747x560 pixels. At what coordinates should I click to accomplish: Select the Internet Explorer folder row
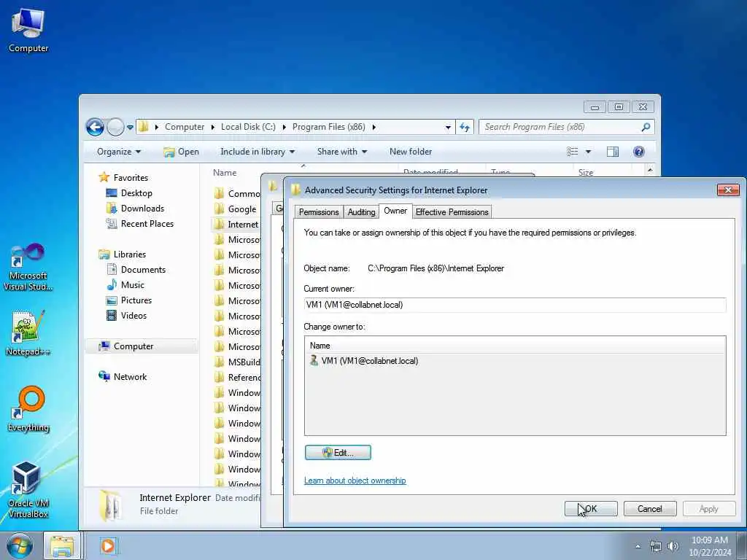[x=237, y=225]
